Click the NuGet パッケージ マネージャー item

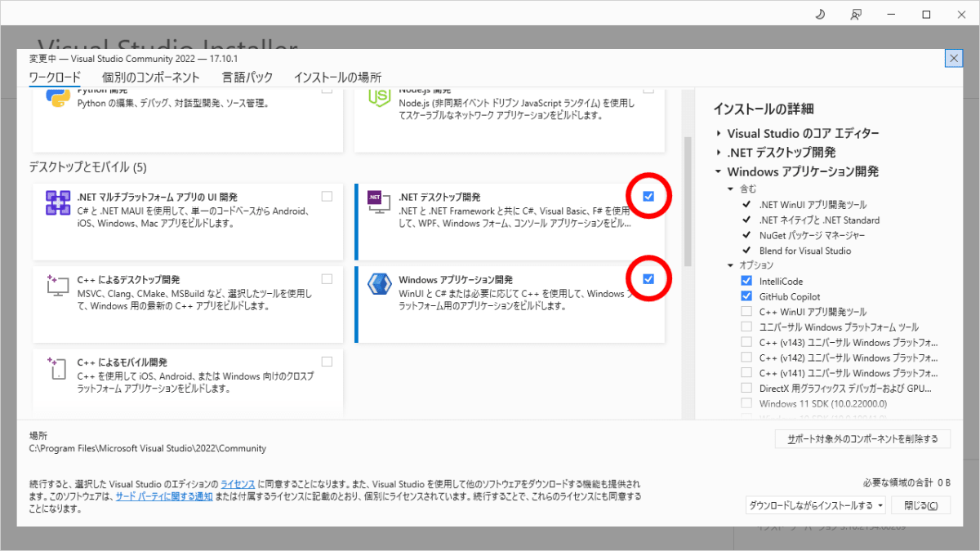pyautogui.click(x=812, y=235)
